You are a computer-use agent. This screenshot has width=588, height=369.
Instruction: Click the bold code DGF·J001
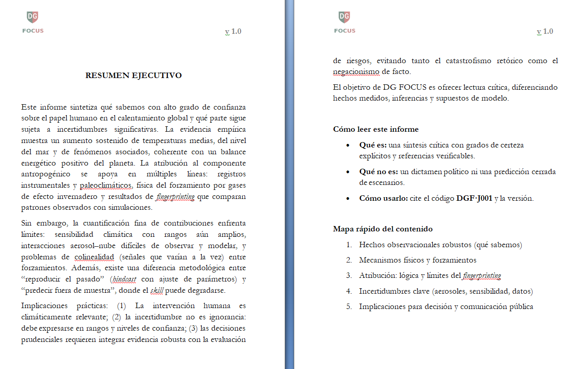coord(474,198)
